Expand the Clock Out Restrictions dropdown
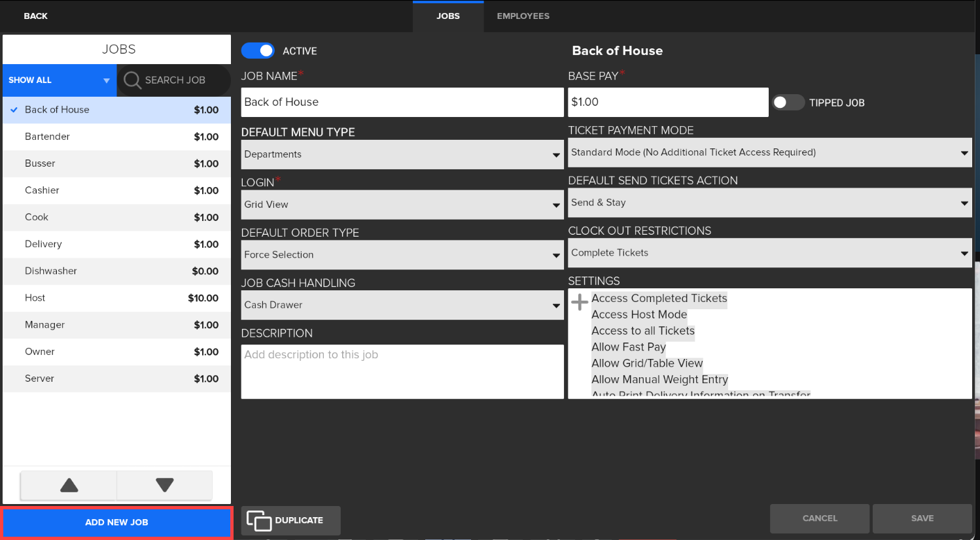 coord(769,253)
